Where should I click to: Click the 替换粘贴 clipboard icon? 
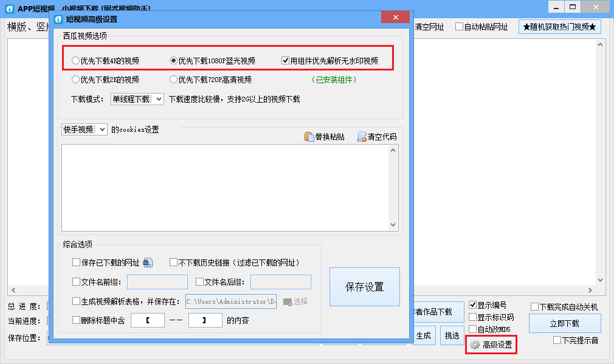point(309,137)
